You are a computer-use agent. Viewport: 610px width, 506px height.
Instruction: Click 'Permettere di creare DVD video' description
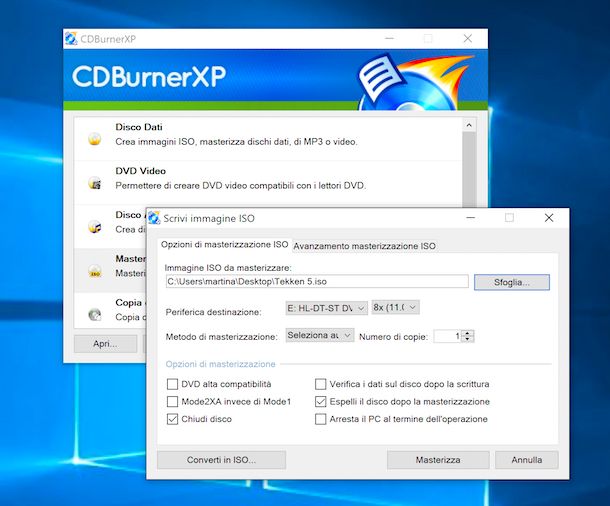(x=241, y=186)
